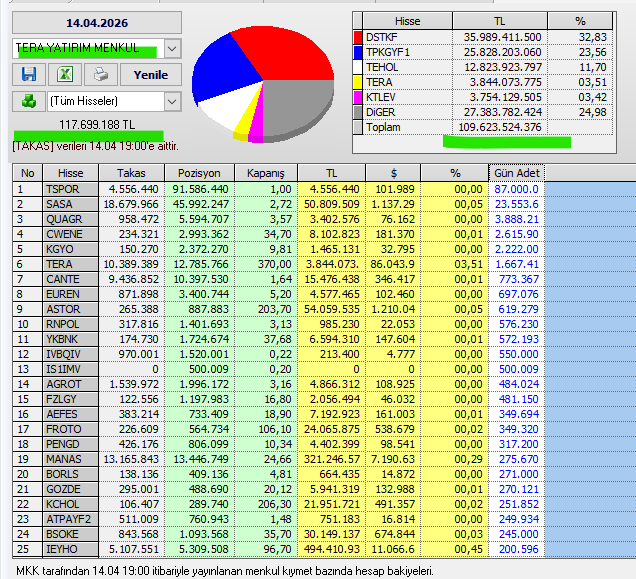
Task: Select the IS1IMV stock cell
Action: point(71,370)
